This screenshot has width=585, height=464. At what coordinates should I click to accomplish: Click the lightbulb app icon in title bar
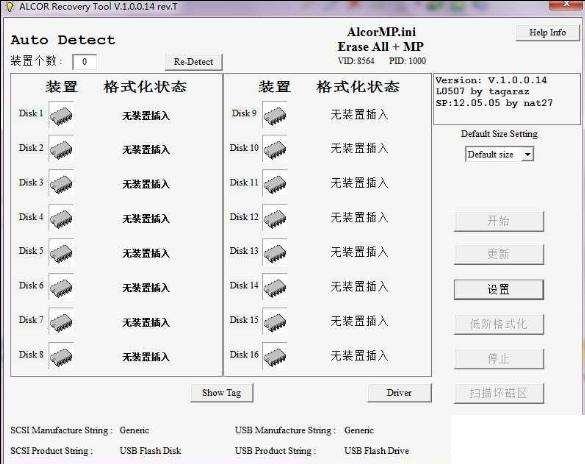pos(10,6)
